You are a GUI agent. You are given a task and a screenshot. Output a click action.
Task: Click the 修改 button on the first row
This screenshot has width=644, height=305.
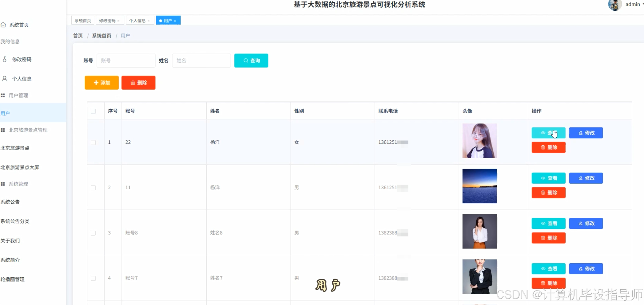pos(586,133)
